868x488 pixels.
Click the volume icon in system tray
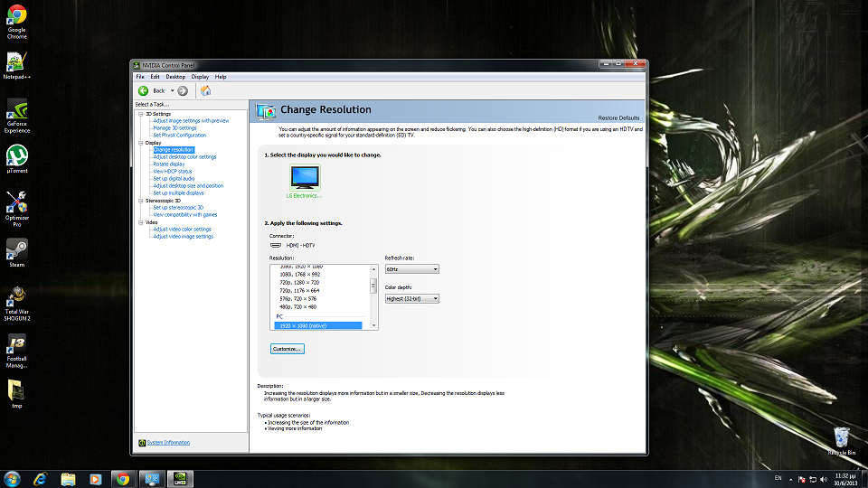(824, 479)
